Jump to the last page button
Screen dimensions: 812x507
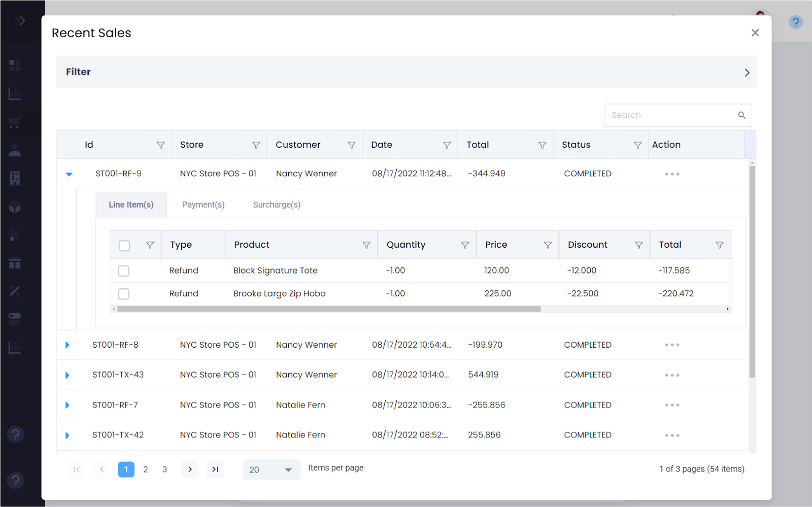215,469
